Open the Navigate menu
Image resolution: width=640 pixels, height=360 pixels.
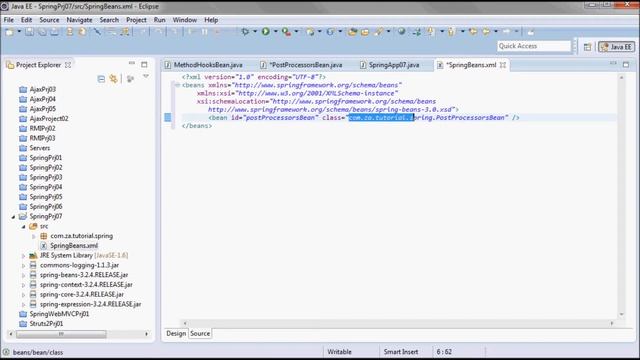pyautogui.click(x=80, y=20)
